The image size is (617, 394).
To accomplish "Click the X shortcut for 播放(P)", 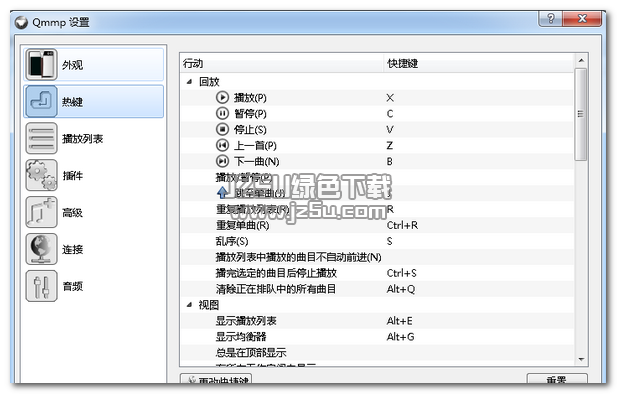I will (x=390, y=98).
